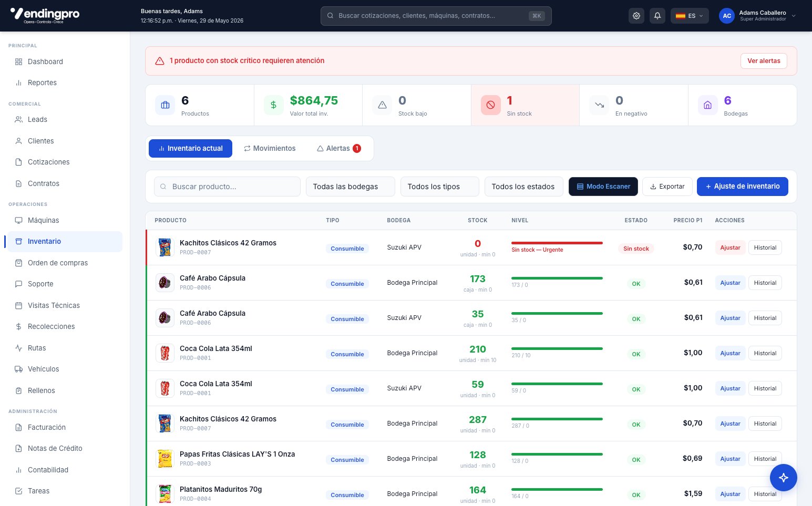
Task: Click the Valor total inventory dollar icon
Action: [x=273, y=105]
